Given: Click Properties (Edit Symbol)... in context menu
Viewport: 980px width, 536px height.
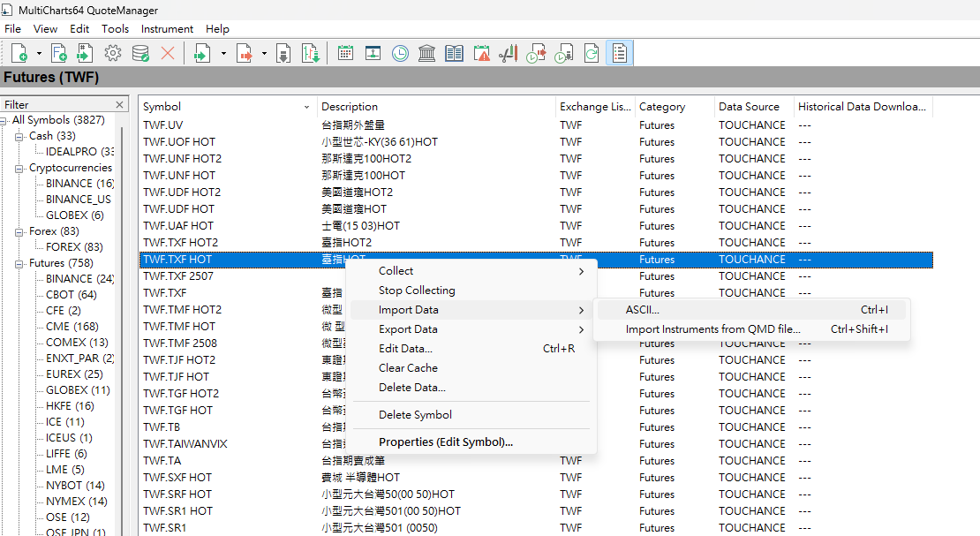Looking at the screenshot, I should click(x=445, y=442).
